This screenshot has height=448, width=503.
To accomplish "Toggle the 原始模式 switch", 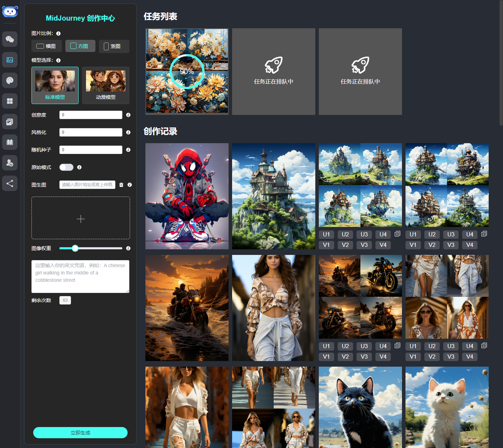I will [66, 167].
